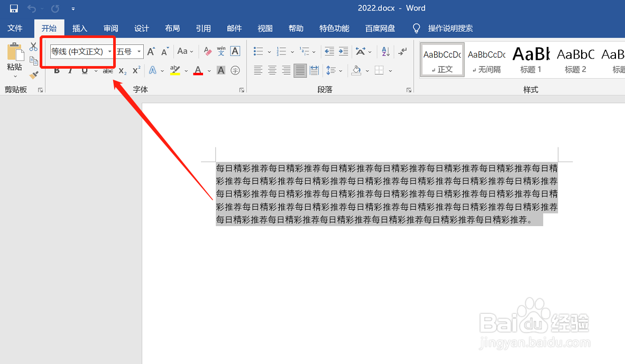The image size is (625, 364).
Task: Open the 字体 dialog launcher
Action: [x=243, y=90]
